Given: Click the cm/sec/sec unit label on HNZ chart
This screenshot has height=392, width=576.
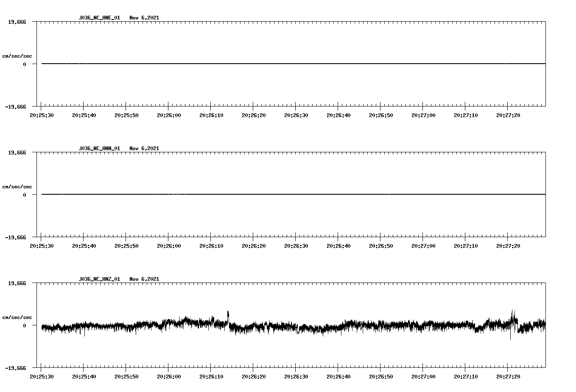Looking at the screenshot, I should tap(17, 317).
